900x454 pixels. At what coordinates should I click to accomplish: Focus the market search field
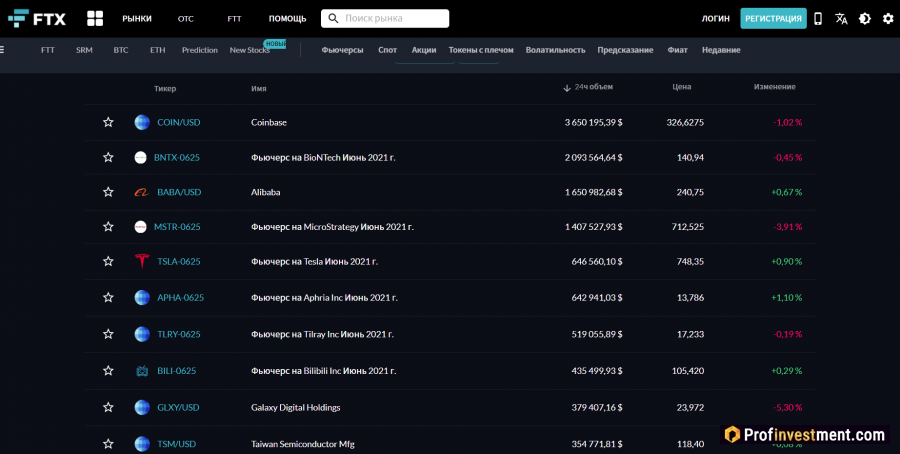(385, 18)
